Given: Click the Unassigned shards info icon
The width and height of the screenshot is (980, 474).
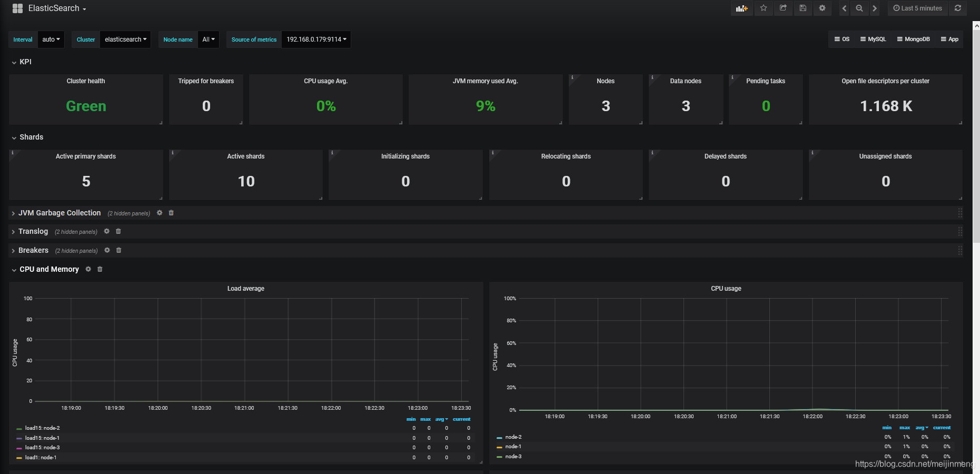Looking at the screenshot, I should [x=813, y=153].
